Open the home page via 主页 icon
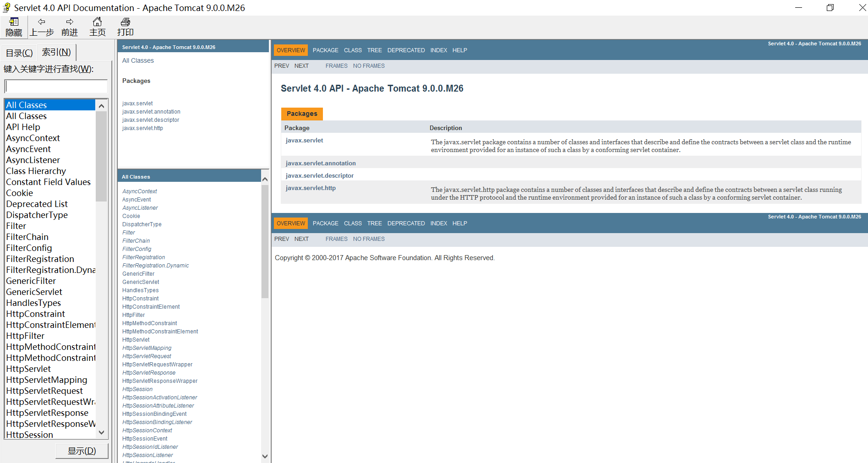The image size is (868, 463). pos(97,27)
